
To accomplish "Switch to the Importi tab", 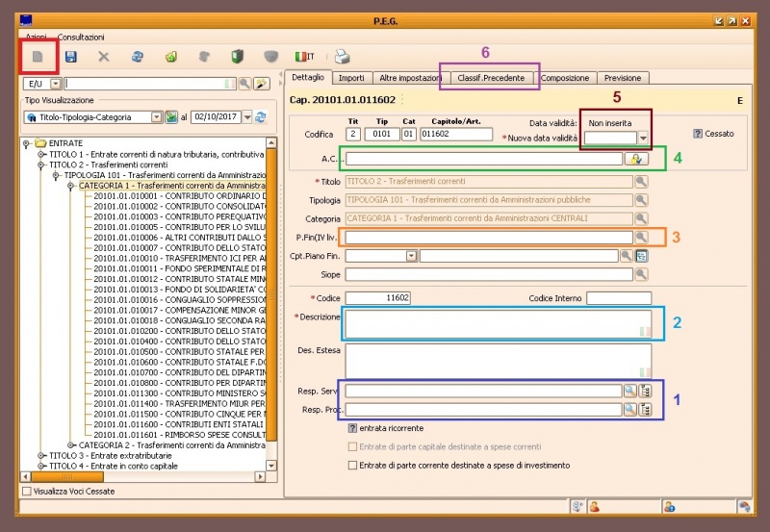I will tap(351, 78).
